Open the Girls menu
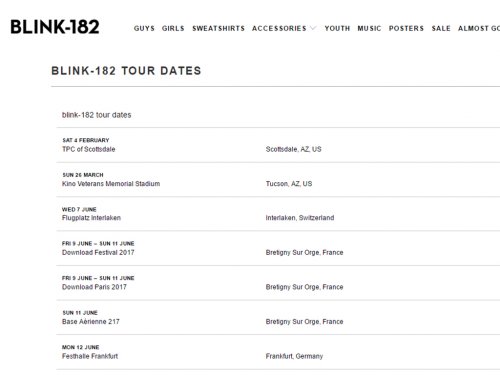 click(x=173, y=28)
